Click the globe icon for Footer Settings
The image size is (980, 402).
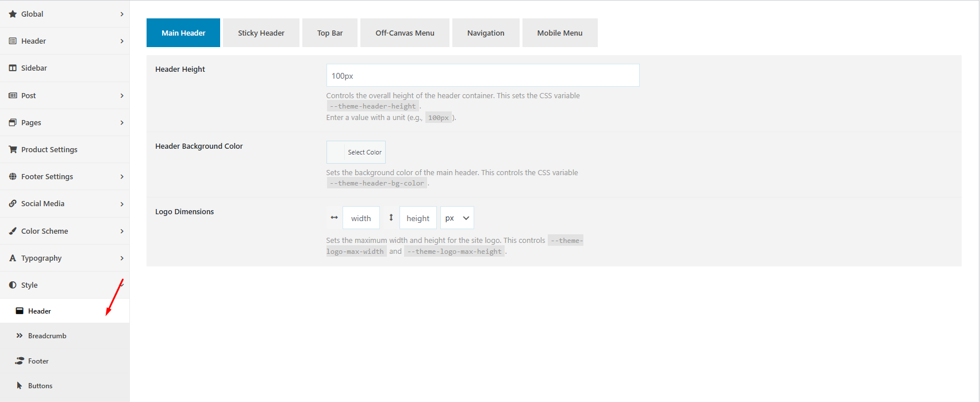tap(13, 176)
